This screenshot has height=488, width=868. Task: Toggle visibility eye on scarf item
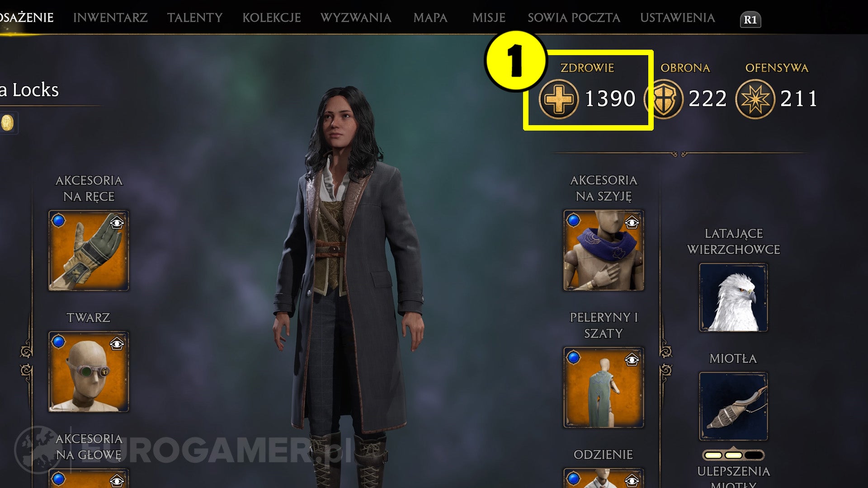pyautogui.click(x=632, y=222)
